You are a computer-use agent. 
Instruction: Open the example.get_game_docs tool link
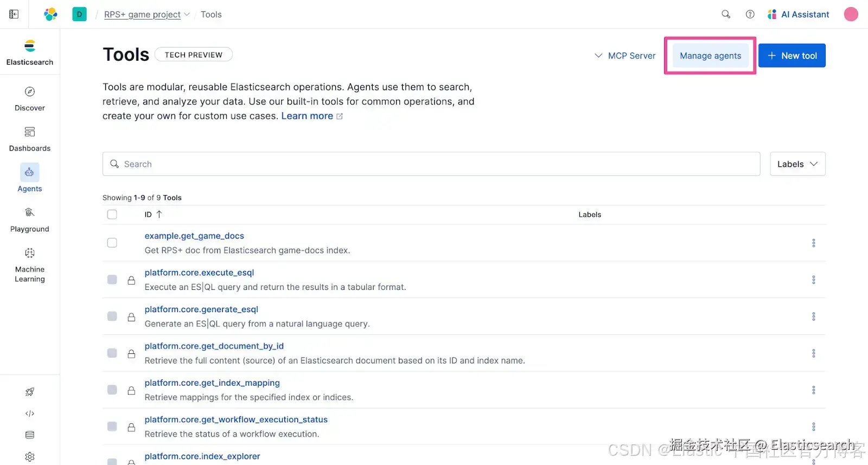(194, 236)
